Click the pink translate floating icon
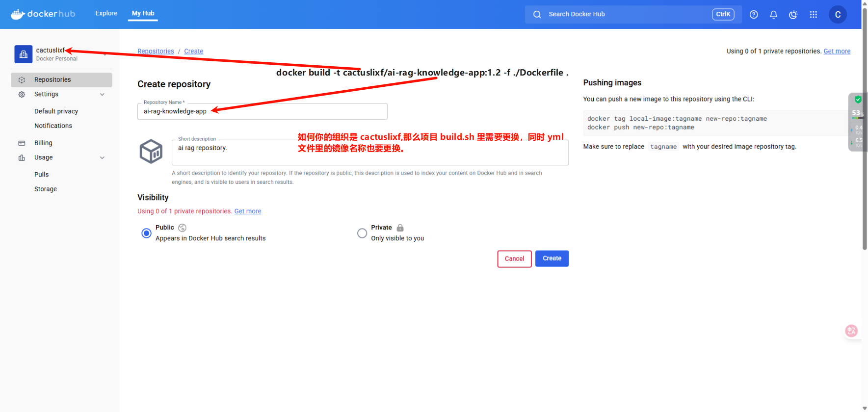This screenshot has width=868, height=412. 851,331
